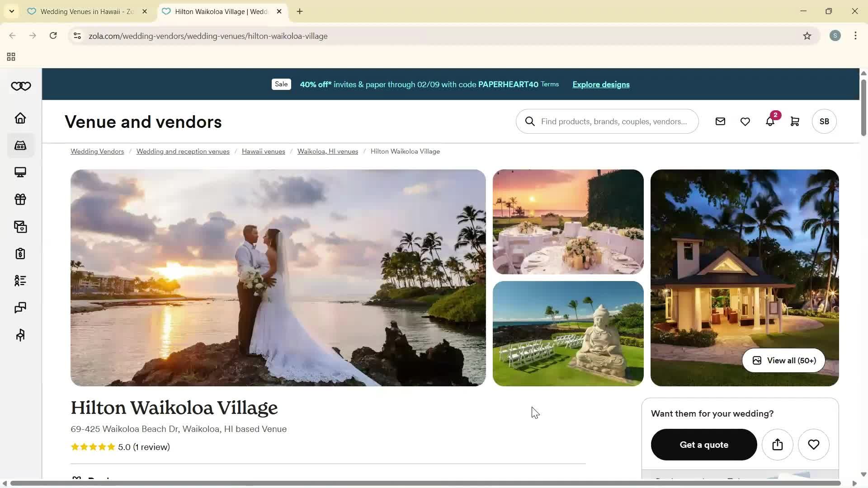Toggle the heart icon in the top navigation
This screenshot has width=868, height=488.
[x=745, y=121]
